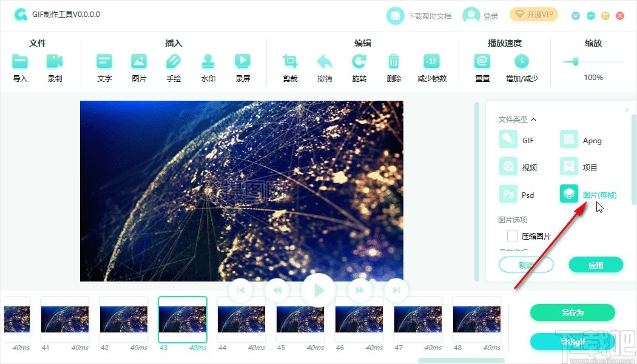This screenshot has height=364, width=637.
Task: Click the 导入 import folder icon
Action: click(x=20, y=62)
